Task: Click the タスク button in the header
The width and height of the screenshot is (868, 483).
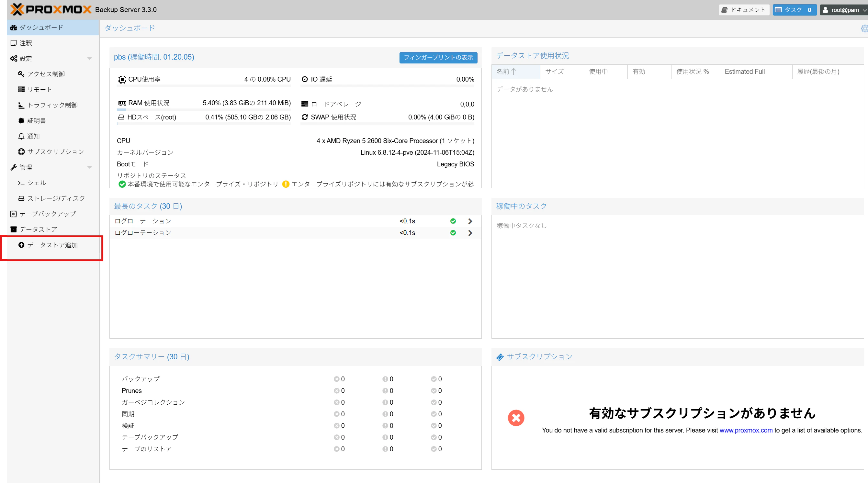Action: tap(794, 10)
